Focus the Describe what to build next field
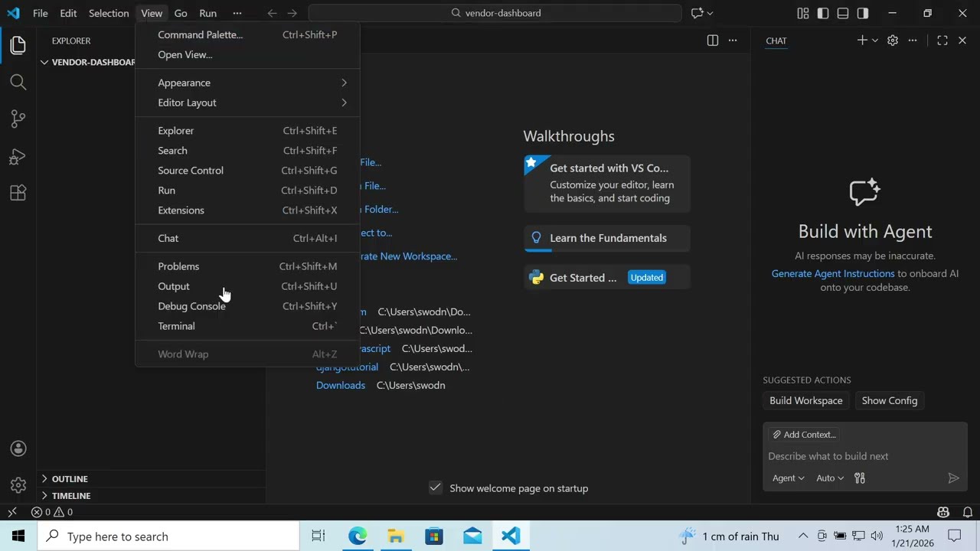 point(865,456)
